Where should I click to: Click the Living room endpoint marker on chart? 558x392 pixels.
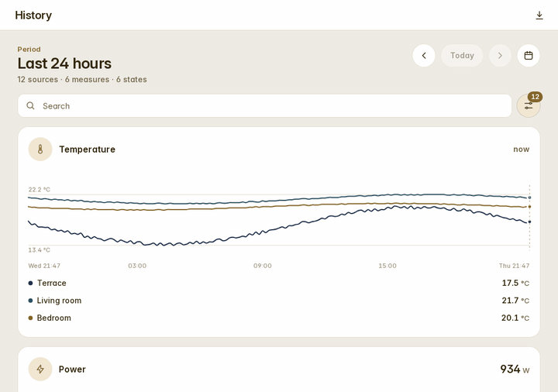pyautogui.click(x=529, y=198)
